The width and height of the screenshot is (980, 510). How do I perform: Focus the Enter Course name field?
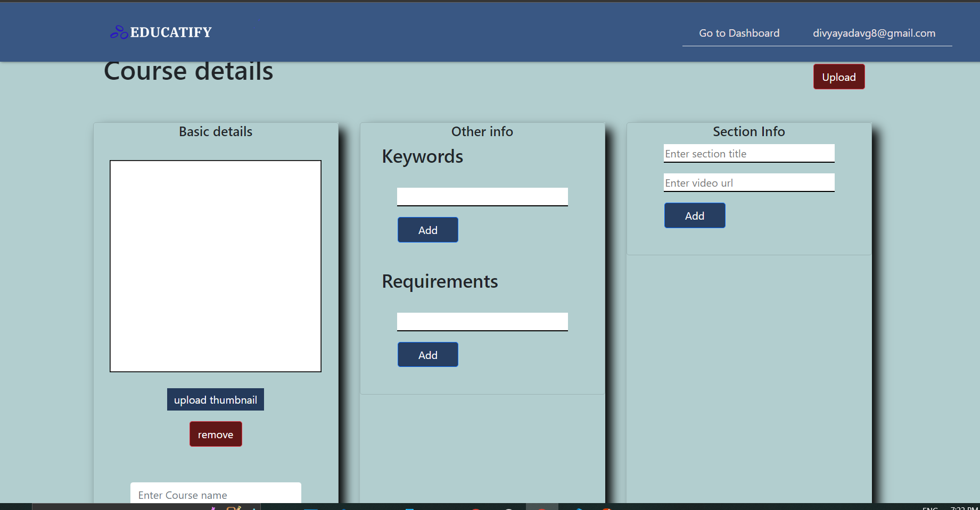tap(215, 495)
